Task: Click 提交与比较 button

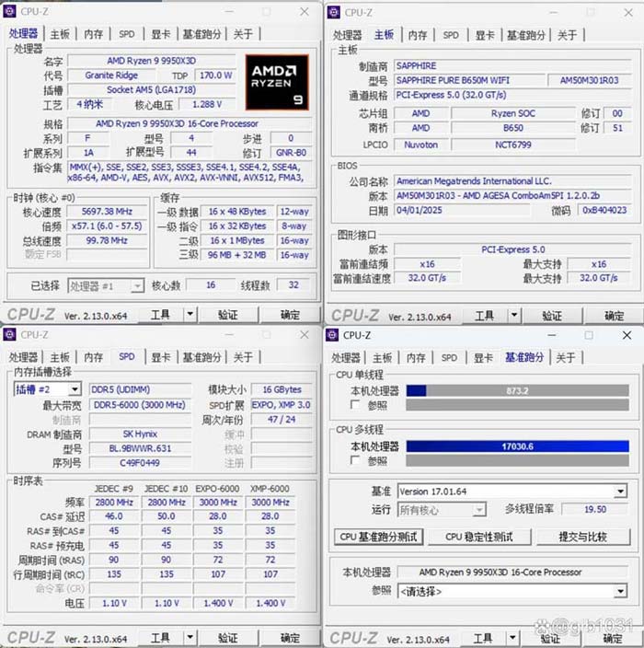Action: pyautogui.click(x=583, y=537)
